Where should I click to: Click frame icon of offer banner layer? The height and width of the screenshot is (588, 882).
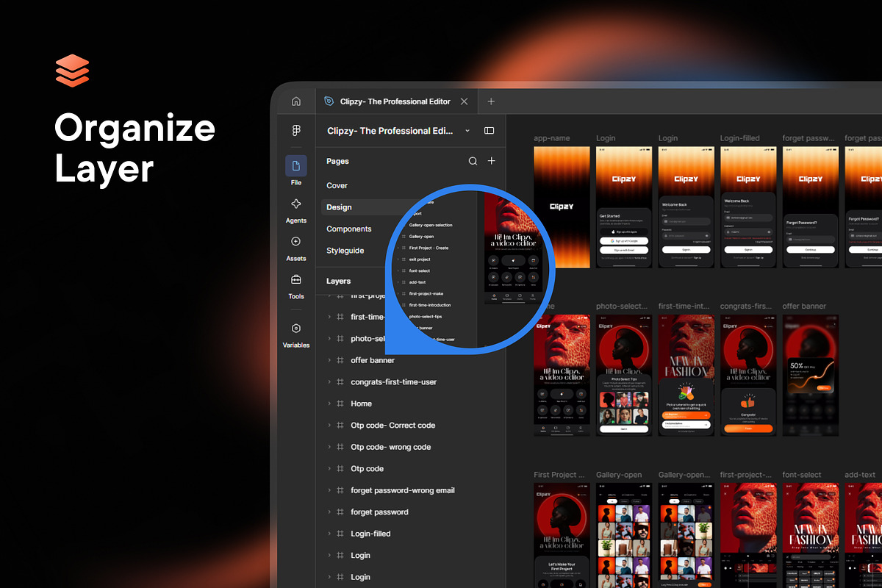340,360
